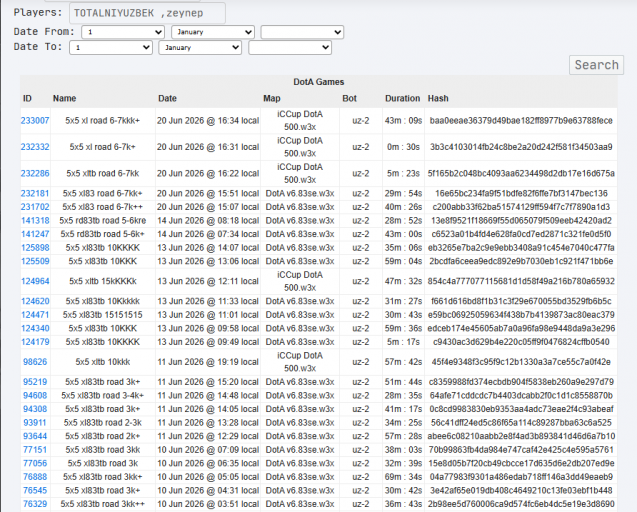Click the Name column header
The width and height of the screenshot is (637, 512).
click(64, 98)
